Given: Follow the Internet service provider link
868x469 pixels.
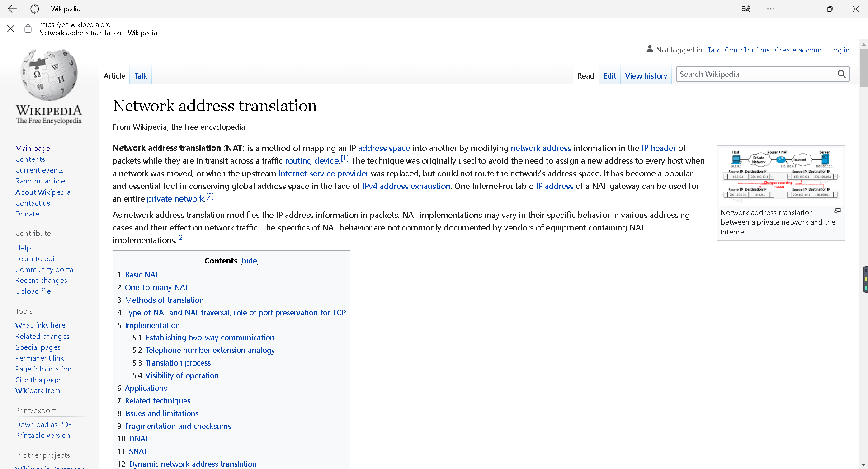Looking at the screenshot, I should [x=323, y=174].
